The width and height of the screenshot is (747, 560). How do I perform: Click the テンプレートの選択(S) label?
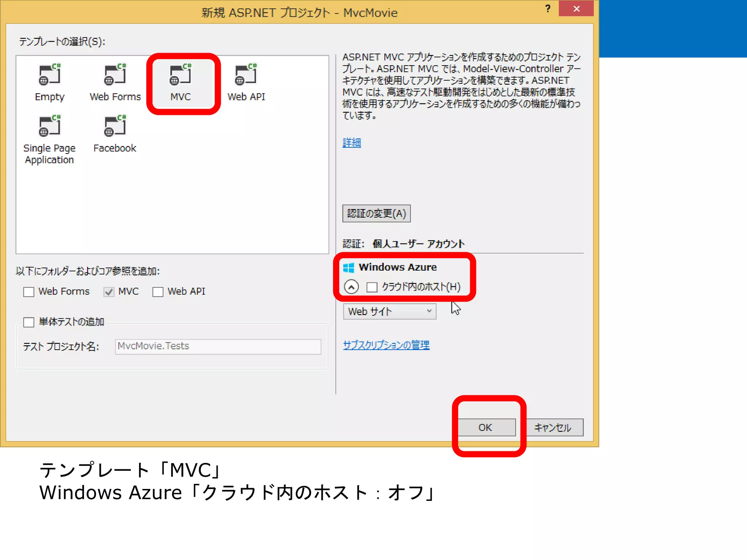click(x=62, y=42)
